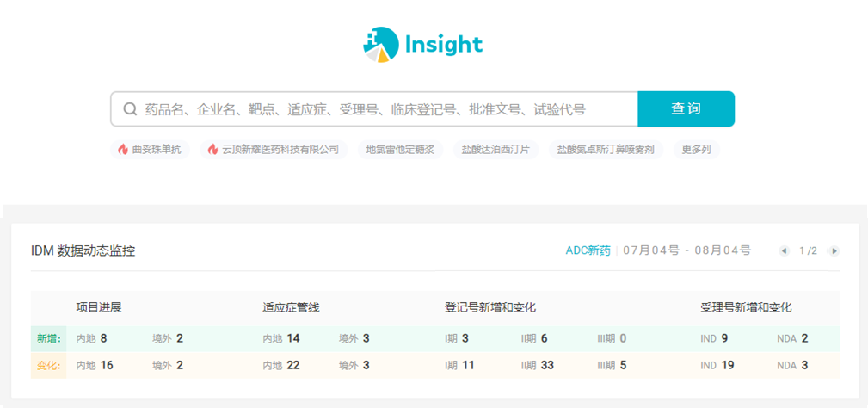The image size is (868, 408).
Task: Open 新增 IND value 9
Action: [724, 338]
